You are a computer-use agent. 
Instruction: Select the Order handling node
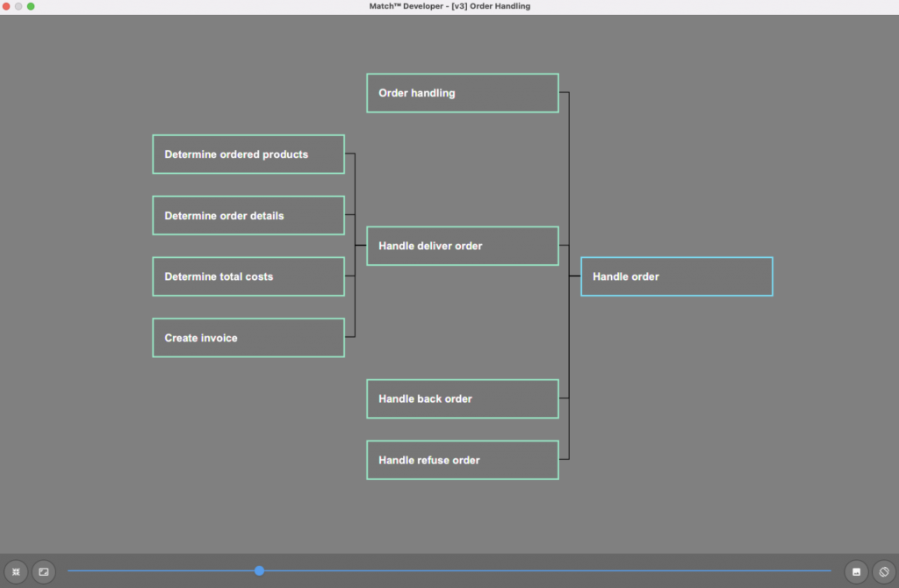pos(462,93)
